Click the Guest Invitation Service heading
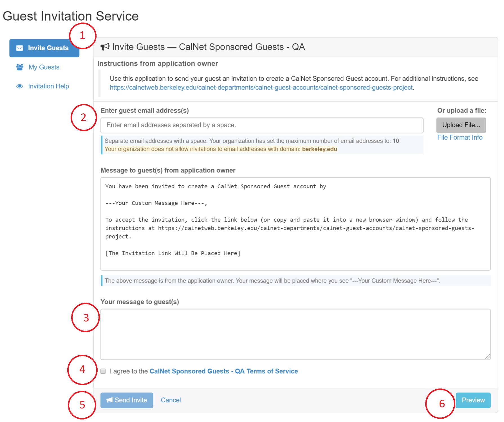This screenshot has width=504, height=422. (x=71, y=16)
